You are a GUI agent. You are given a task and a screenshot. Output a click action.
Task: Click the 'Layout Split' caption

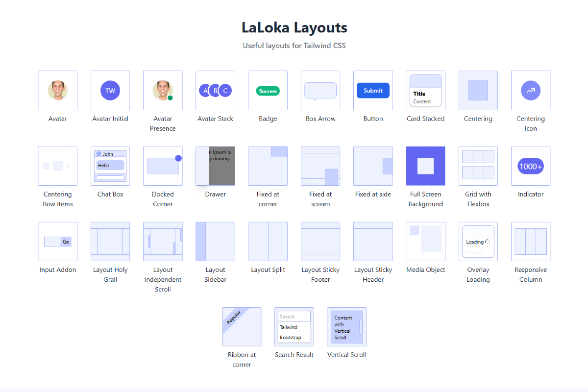click(268, 269)
